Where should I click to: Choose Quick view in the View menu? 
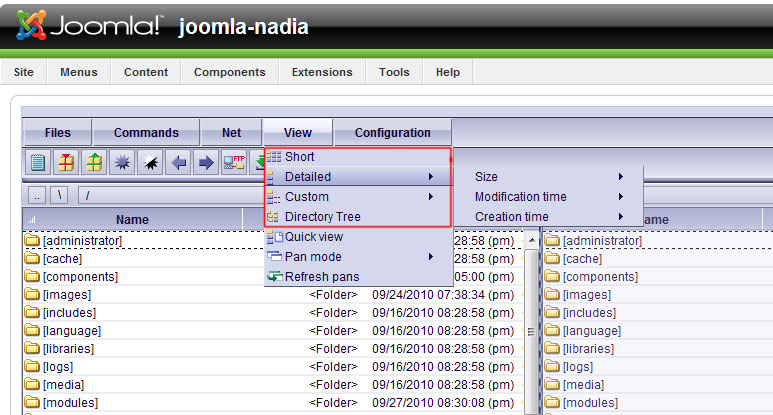358,237
